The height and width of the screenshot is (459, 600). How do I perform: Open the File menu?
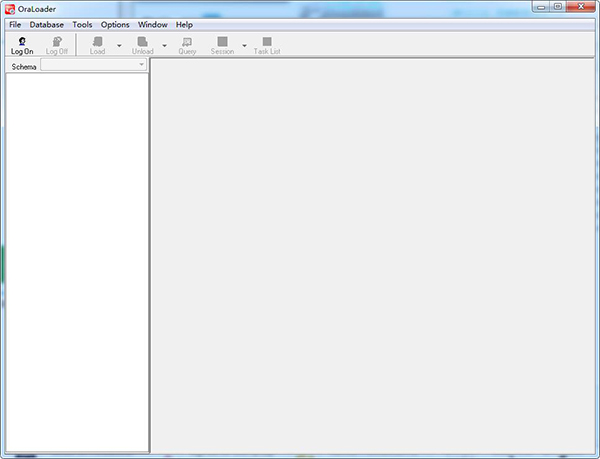(x=15, y=24)
